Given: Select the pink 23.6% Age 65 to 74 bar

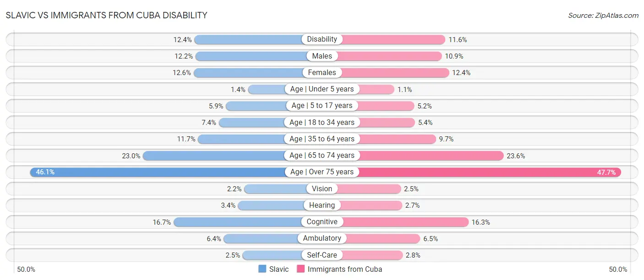Looking at the screenshot, I should [x=431, y=156].
